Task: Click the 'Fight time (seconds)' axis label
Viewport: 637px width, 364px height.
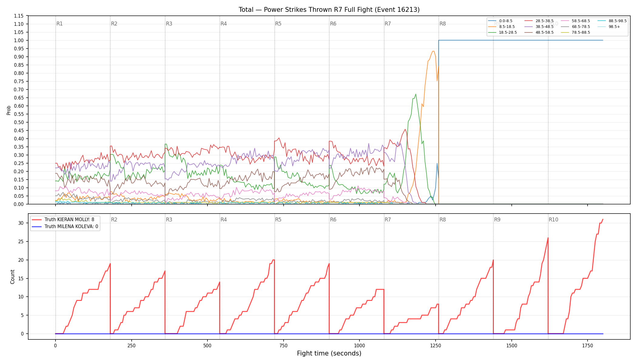Action: coord(329,353)
